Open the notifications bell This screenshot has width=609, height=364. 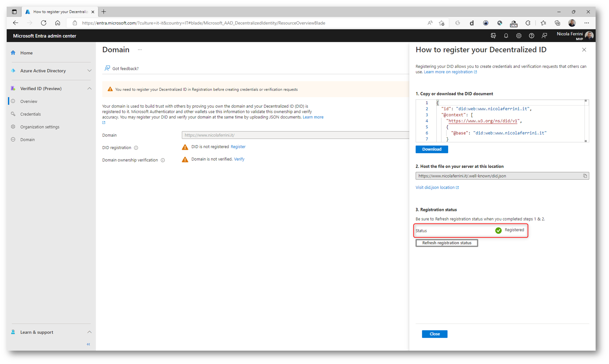[x=506, y=36]
